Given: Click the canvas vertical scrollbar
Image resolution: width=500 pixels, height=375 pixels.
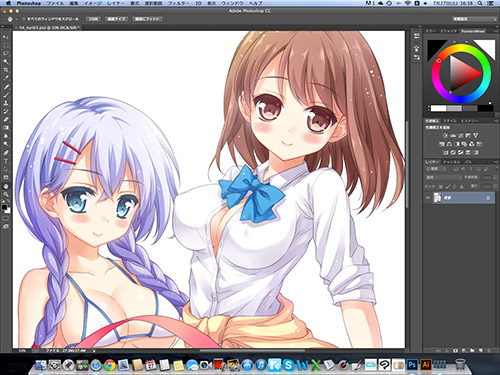Looking at the screenshot, I should tap(407, 165).
